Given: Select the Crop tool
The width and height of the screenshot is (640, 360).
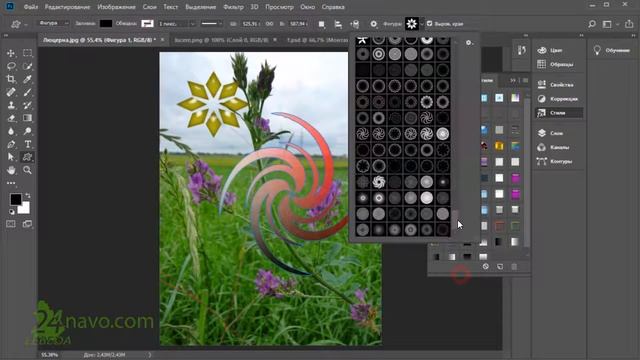Looking at the screenshot, I should click(x=11, y=79).
